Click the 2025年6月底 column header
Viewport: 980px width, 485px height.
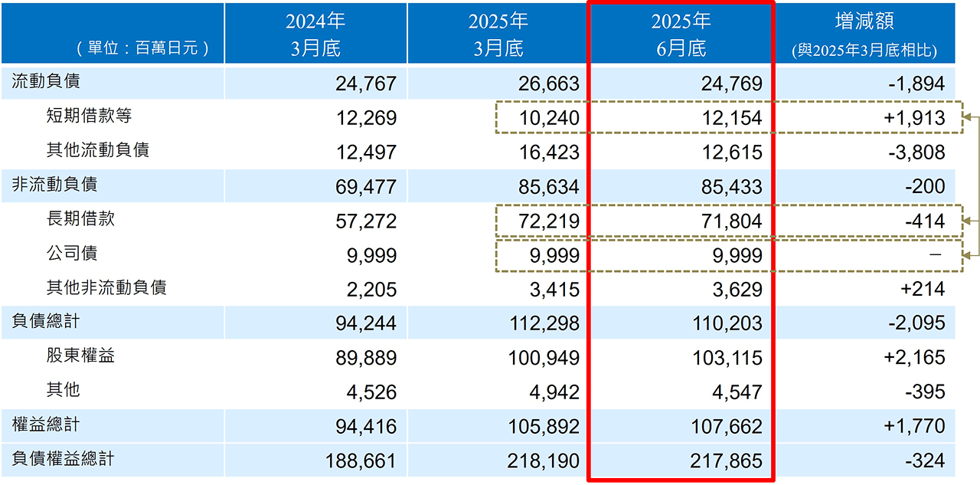[681, 34]
